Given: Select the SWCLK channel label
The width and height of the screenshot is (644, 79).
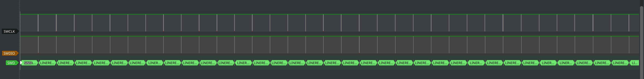Looking at the screenshot, I should 9,31.
